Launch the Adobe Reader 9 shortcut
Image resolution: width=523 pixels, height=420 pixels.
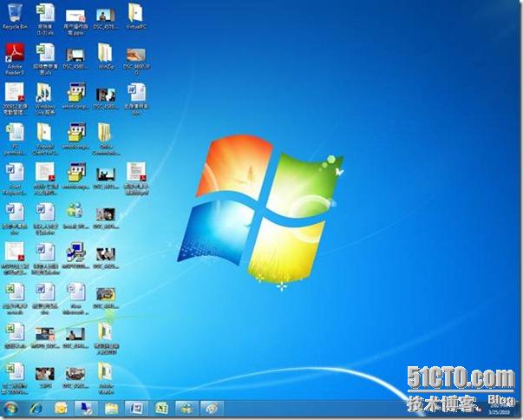coord(15,58)
